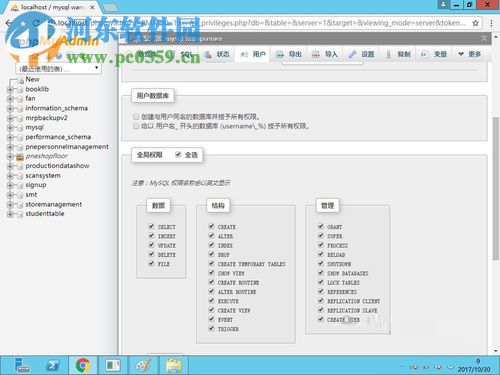Uncheck the FILE privilege
This screenshot has width=500, height=375.
151,264
